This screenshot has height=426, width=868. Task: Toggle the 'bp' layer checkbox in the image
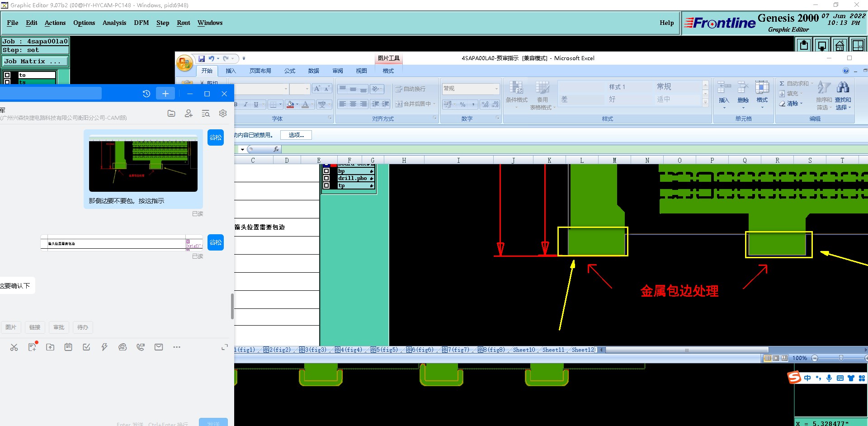coord(326,171)
